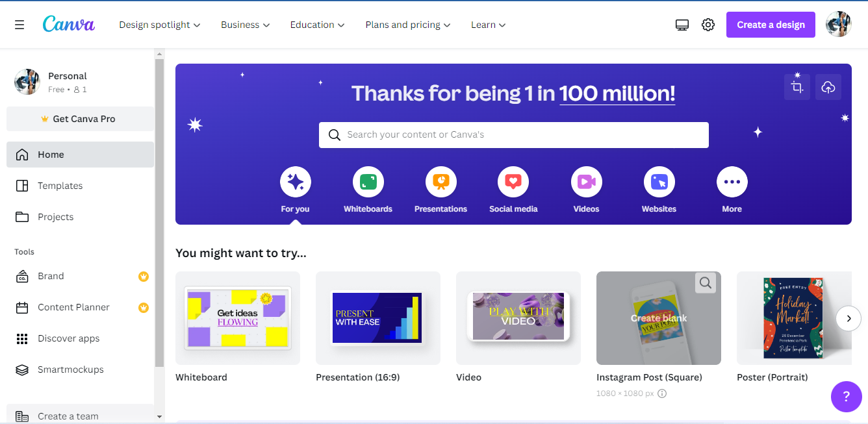Click the custom size crop icon
The width and height of the screenshot is (868, 424).
pyautogui.click(x=797, y=87)
